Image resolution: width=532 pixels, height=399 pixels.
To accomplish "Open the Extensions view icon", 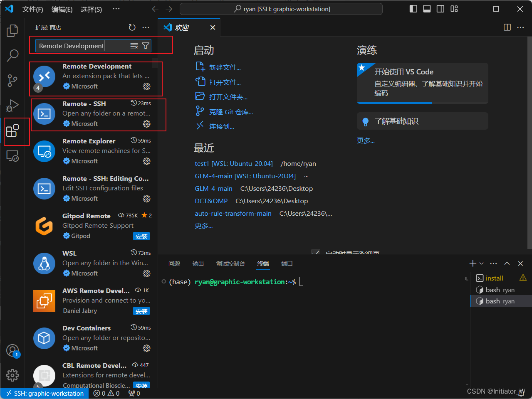I will pyautogui.click(x=12, y=131).
